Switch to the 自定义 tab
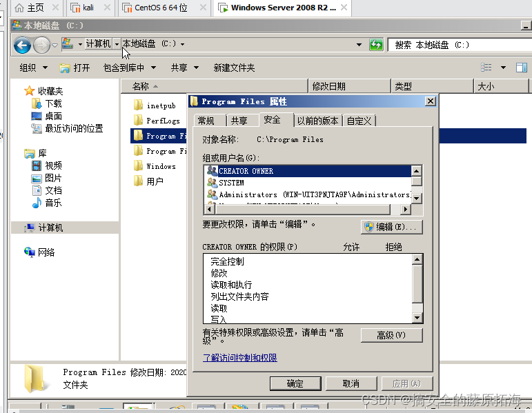The width and height of the screenshot is (532, 413). (x=359, y=121)
